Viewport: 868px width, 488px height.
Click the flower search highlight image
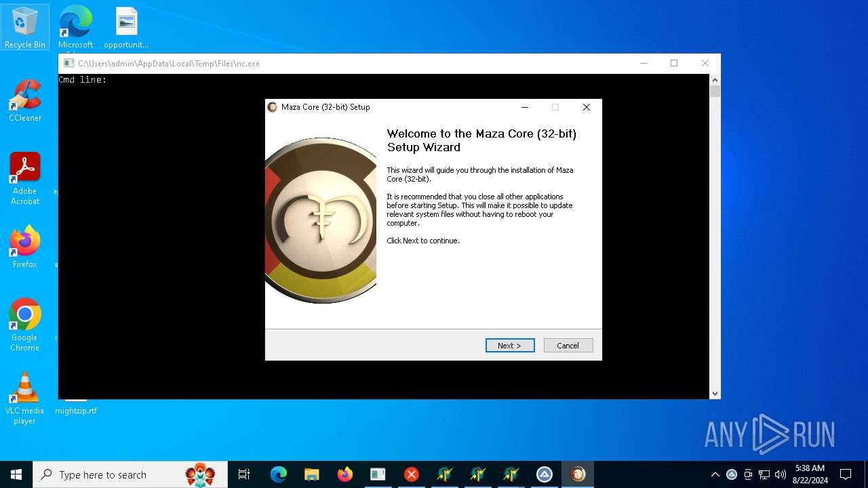(201, 474)
